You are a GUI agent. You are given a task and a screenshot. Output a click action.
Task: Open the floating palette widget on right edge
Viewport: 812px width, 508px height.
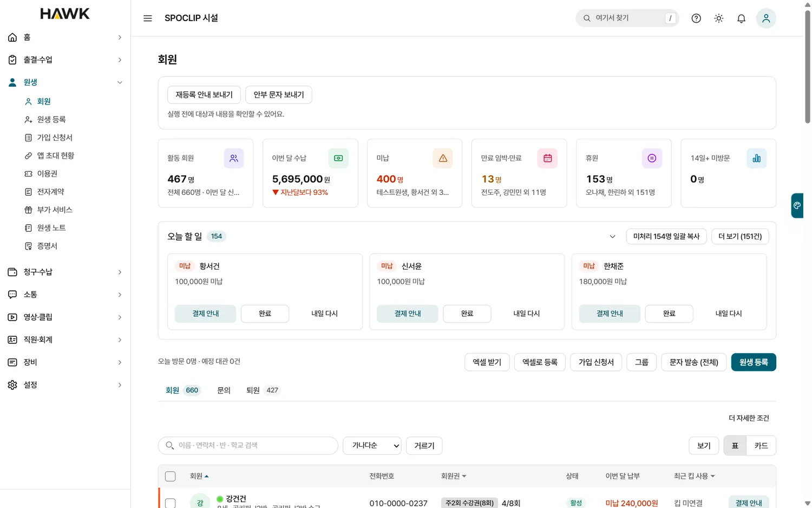pyautogui.click(x=797, y=205)
